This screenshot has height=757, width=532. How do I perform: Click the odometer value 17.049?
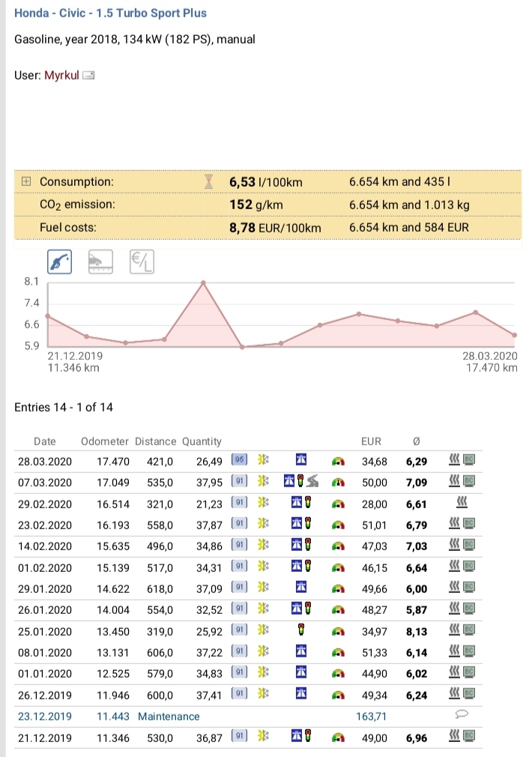[x=113, y=483]
